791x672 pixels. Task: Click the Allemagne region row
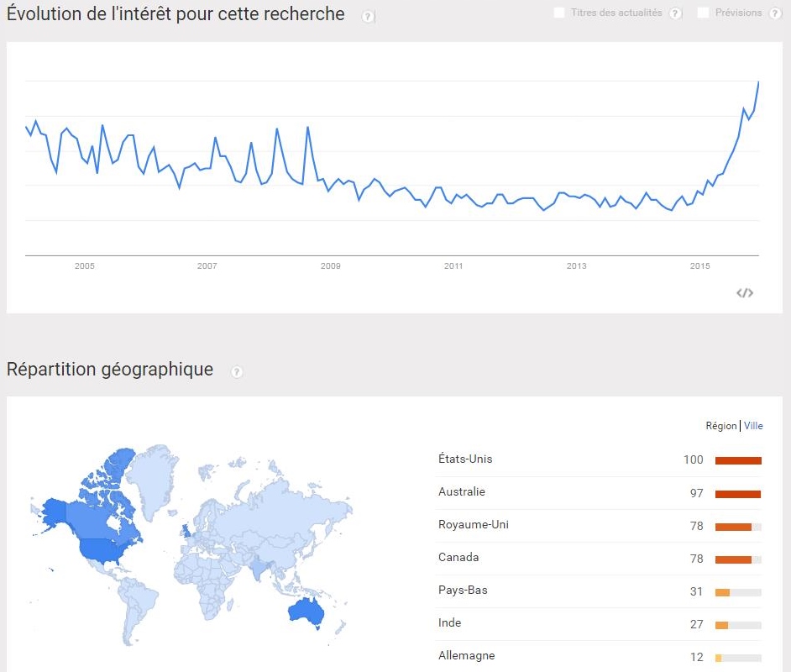tap(600, 656)
